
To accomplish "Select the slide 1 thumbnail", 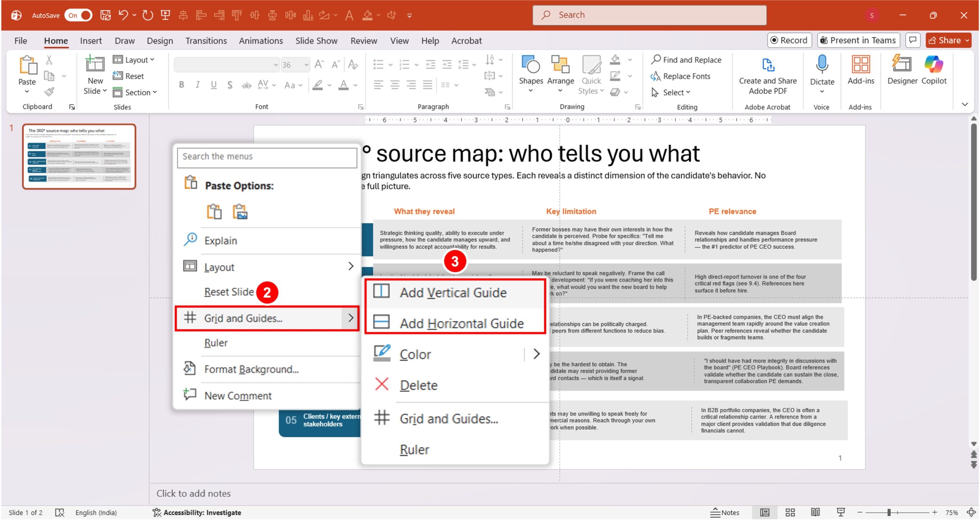I will pos(81,155).
